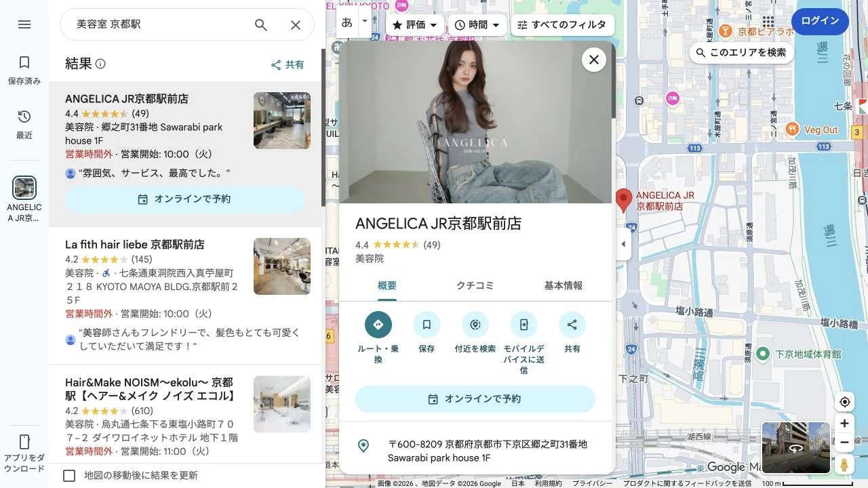The width and height of the screenshot is (868, 488).
Task: Click オンラインで予約 in the ANGELICA list result
Action: 185,199
